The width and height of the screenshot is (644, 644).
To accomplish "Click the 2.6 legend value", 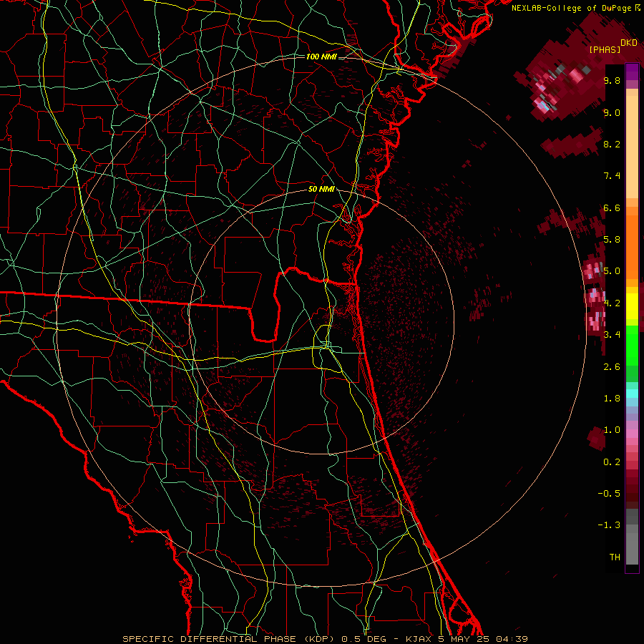I will 612,367.
